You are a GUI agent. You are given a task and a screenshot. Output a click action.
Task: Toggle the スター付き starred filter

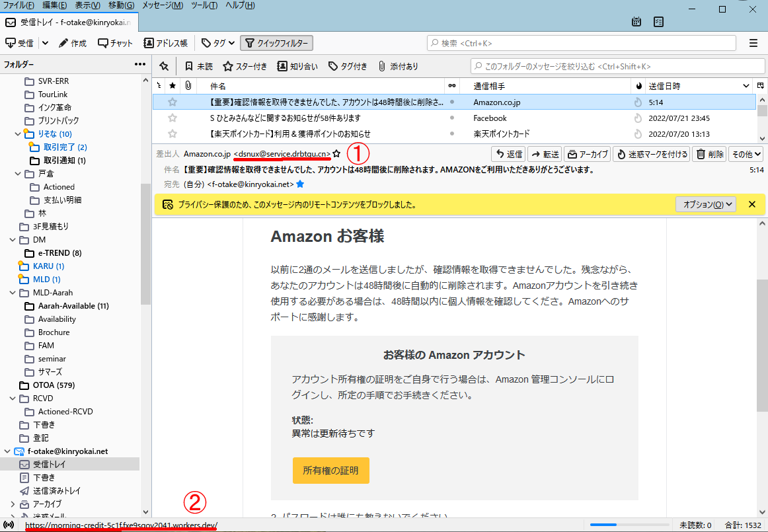click(x=245, y=66)
